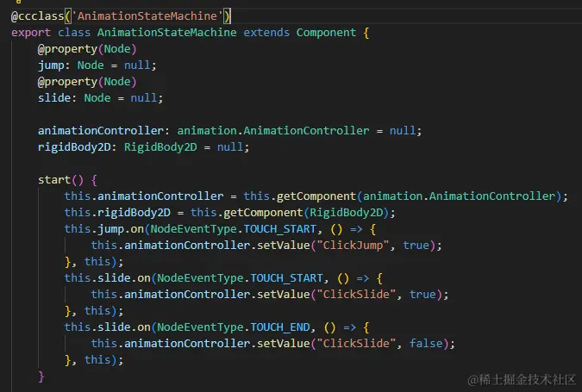This screenshot has width=582, height=392.
Task: Click the animation.AnimationController argument inside getComponent
Action: pos(459,196)
